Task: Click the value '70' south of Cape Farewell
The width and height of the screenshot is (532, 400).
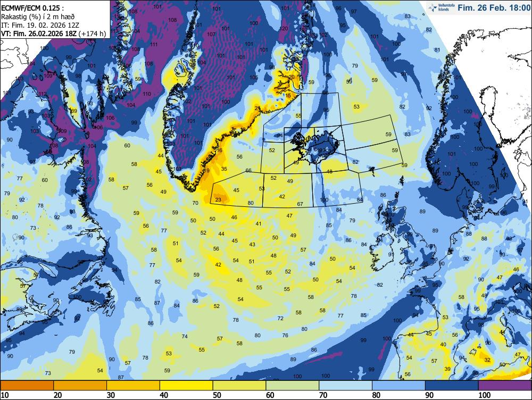Action: [x=195, y=203]
